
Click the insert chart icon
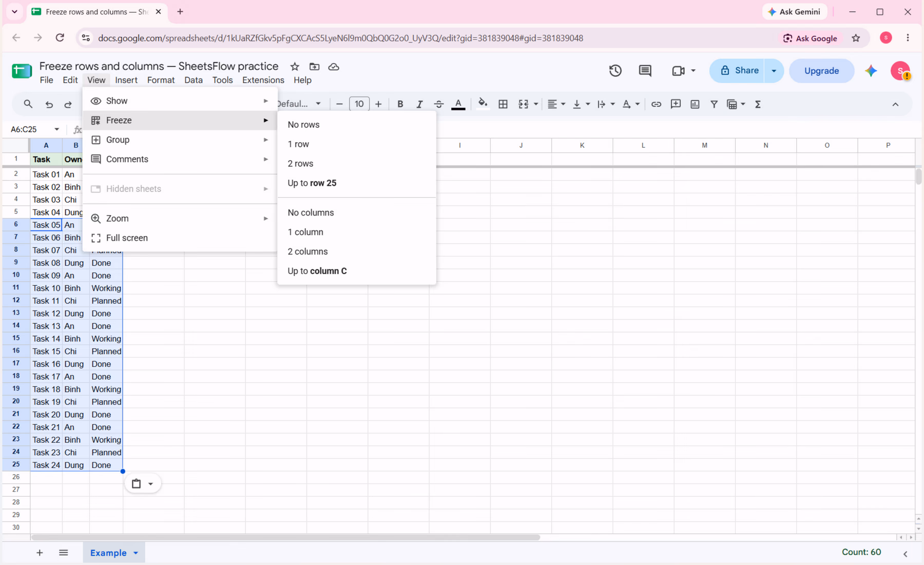pos(695,104)
